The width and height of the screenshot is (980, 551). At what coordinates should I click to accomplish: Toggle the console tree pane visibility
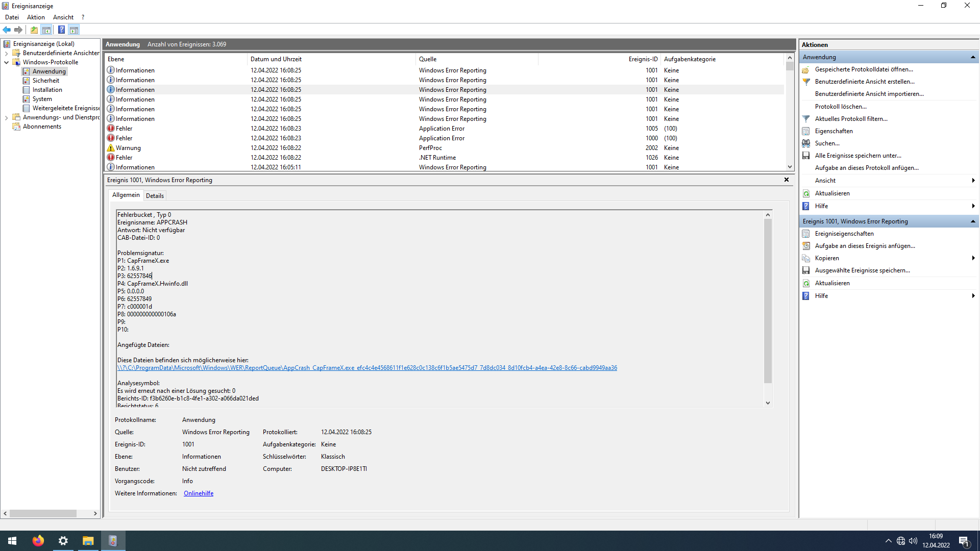47,30
